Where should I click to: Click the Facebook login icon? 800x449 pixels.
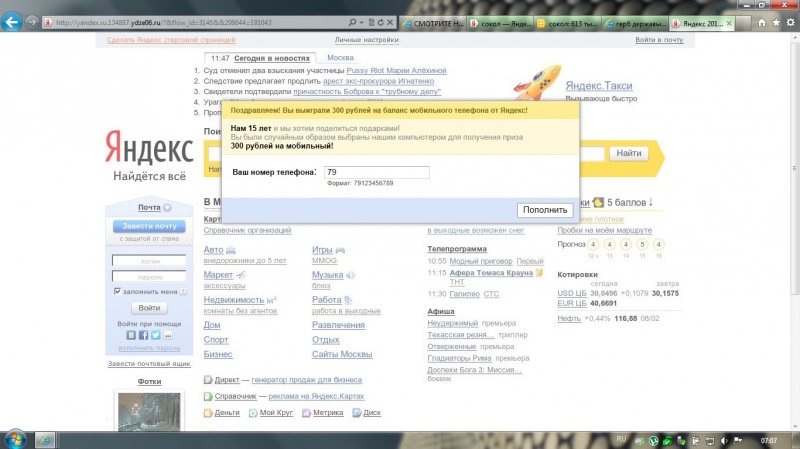coord(143,335)
